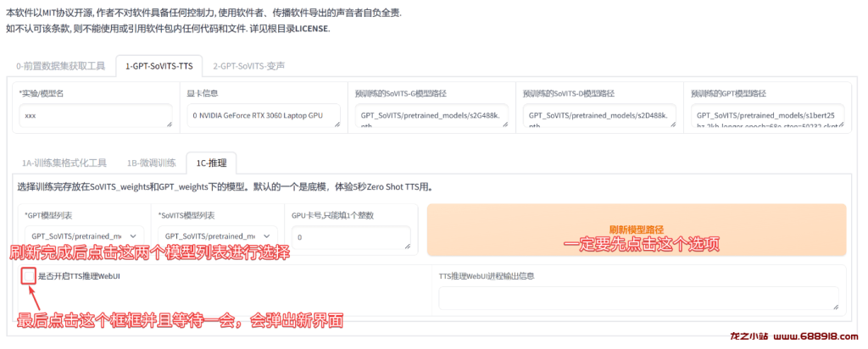868x349 pixels.
Task: Open the 2-GPT-SoVITS-变声 tab
Action: point(248,66)
